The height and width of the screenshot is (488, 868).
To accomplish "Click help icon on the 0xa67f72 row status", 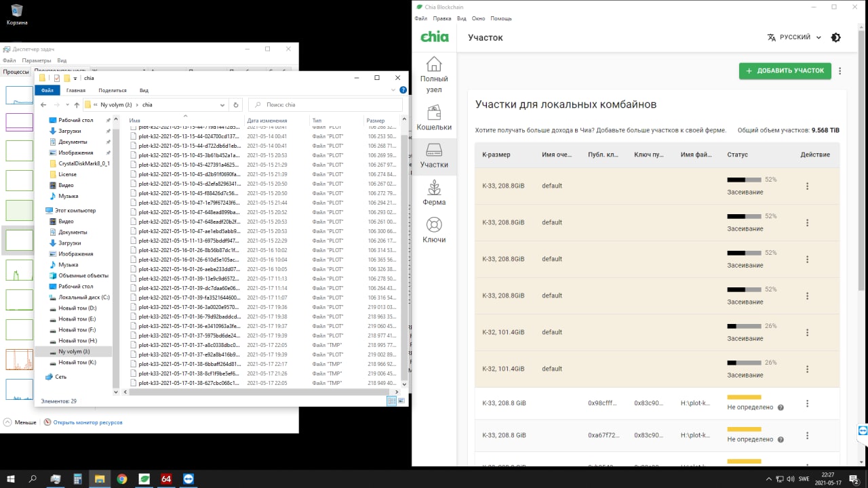I will [781, 440].
